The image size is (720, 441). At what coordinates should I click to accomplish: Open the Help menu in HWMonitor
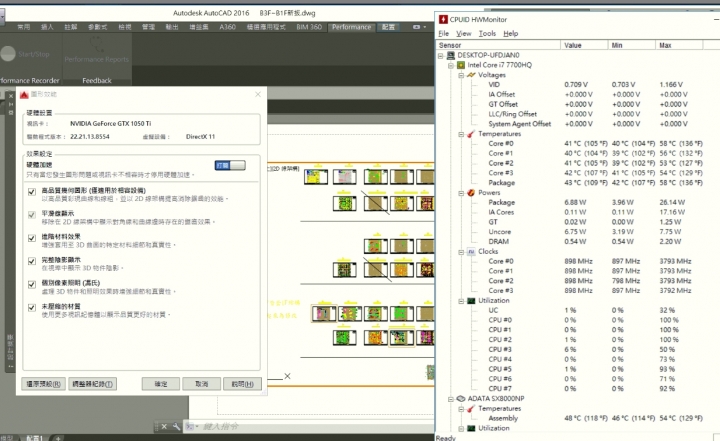click(510, 34)
